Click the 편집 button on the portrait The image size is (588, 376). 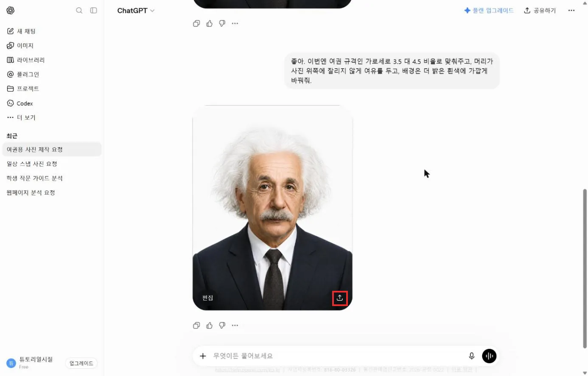pos(208,298)
